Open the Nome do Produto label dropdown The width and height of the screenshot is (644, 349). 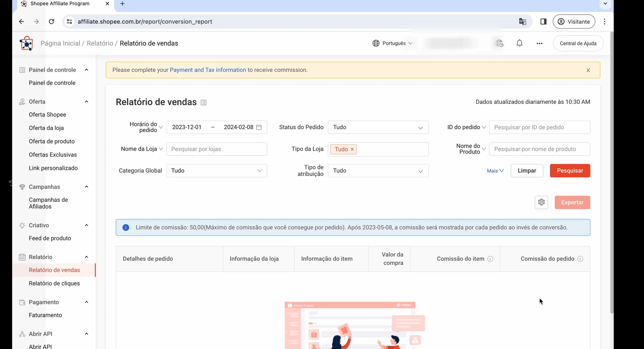[x=471, y=149]
